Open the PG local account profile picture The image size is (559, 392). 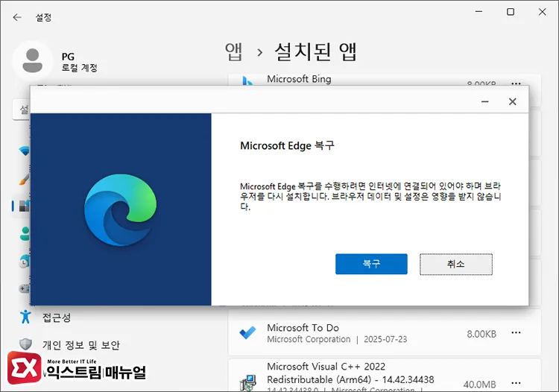(x=33, y=60)
